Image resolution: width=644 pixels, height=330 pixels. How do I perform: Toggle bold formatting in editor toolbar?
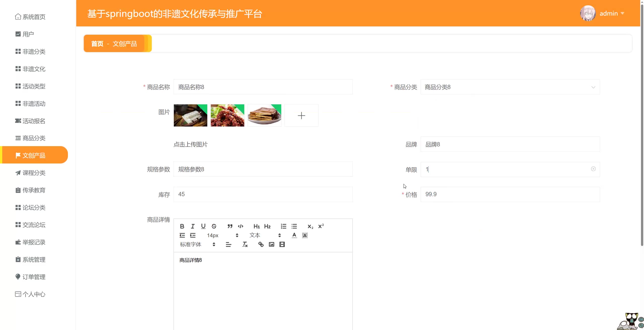(x=182, y=226)
